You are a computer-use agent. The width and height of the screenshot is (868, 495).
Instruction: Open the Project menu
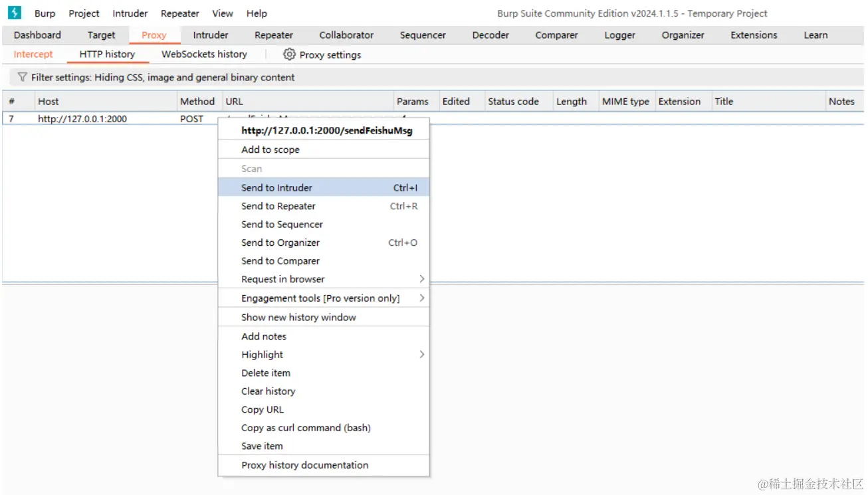[84, 13]
